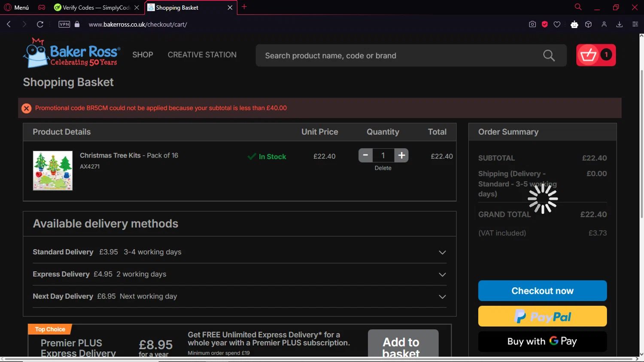Delete the Christmas Tree Kits item
This screenshot has width=644, height=362.
click(x=383, y=168)
